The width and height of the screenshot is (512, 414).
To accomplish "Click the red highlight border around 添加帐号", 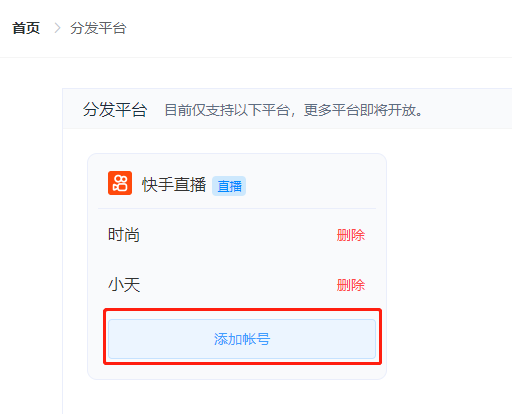I will pos(242,310).
